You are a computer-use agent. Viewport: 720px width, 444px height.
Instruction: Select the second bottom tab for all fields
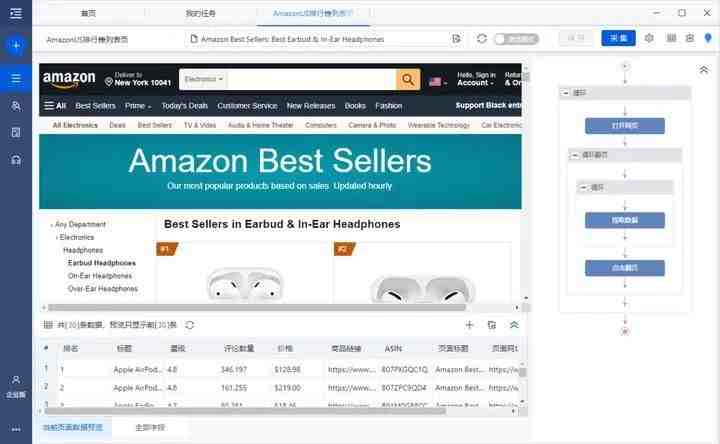pos(150,427)
